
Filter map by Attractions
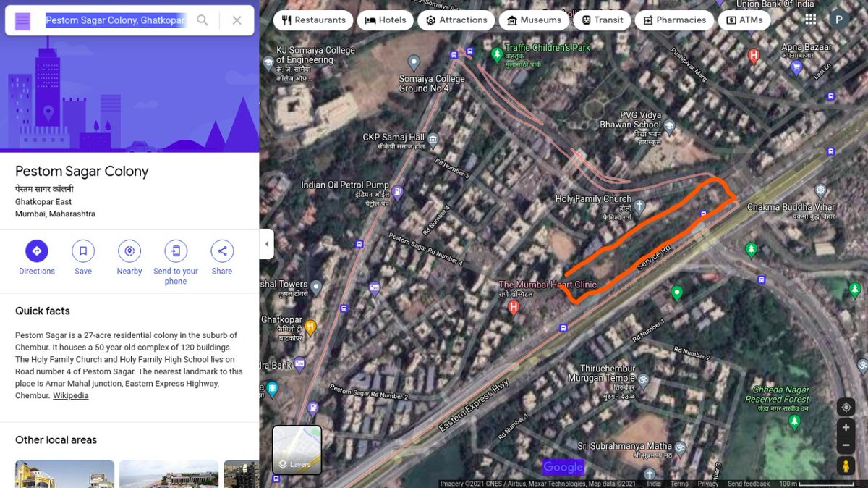pyautogui.click(x=456, y=20)
